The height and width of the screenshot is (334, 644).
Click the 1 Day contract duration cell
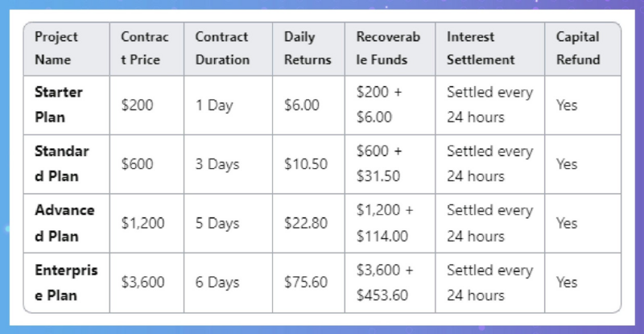tap(214, 105)
